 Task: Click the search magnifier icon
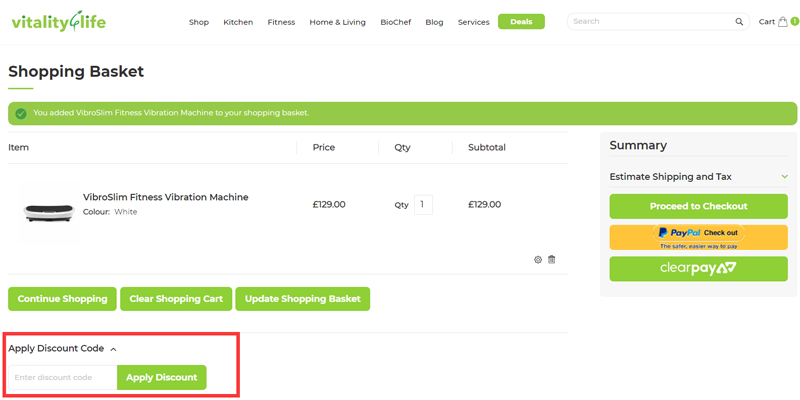tap(739, 21)
